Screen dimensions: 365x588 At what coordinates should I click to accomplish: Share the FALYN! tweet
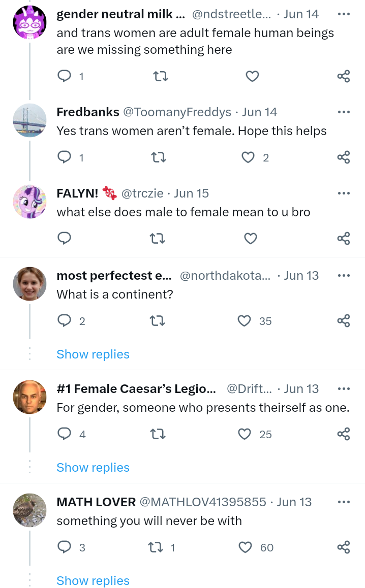pyautogui.click(x=344, y=238)
